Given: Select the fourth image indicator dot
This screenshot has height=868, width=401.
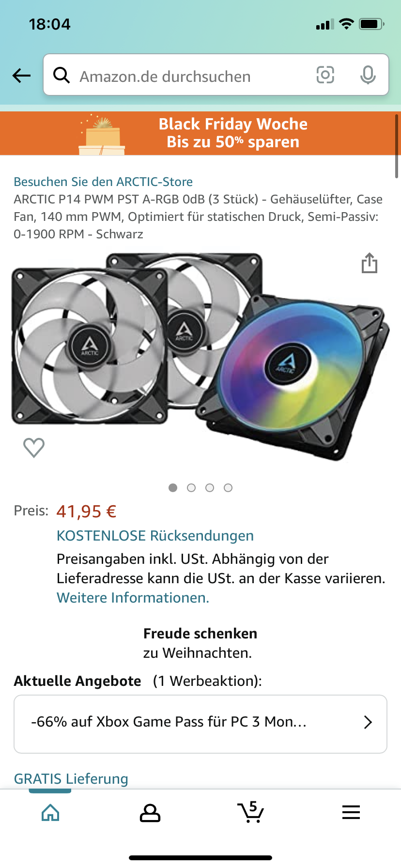Looking at the screenshot, I should click(x=228, y=488).
